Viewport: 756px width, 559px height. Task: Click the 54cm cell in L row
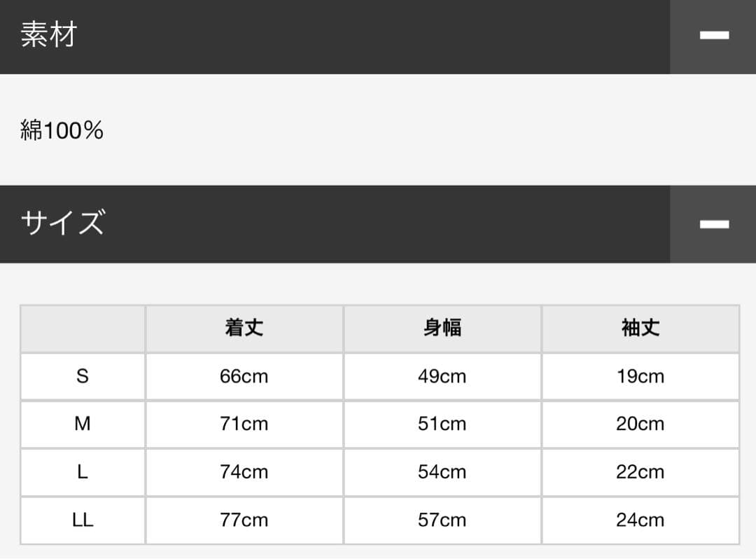point(442,472)
